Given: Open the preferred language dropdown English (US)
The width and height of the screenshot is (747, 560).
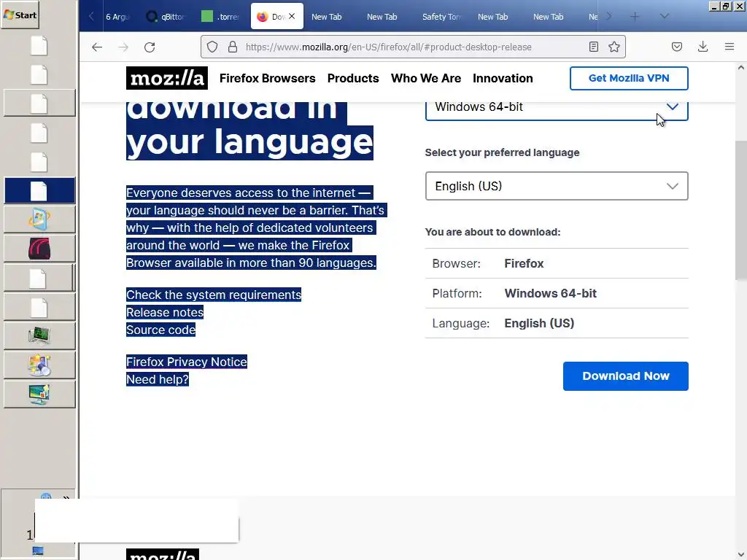Looking at the screenshot, I should pyautogui.click(x=557, y=186).
